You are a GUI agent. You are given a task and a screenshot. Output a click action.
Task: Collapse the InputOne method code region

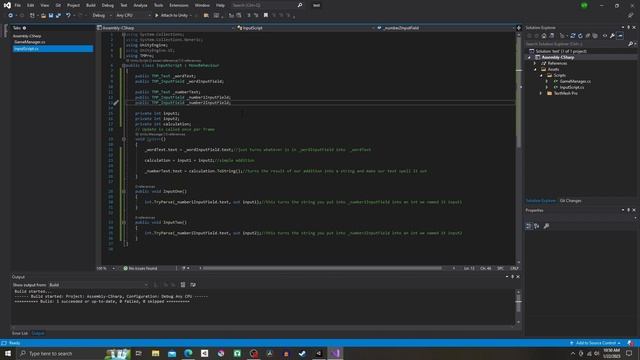124,191
